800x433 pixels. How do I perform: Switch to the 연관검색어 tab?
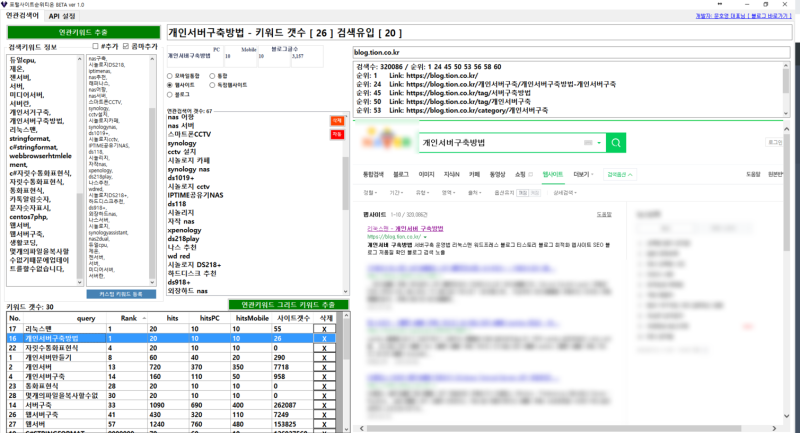tap(22, 16)
